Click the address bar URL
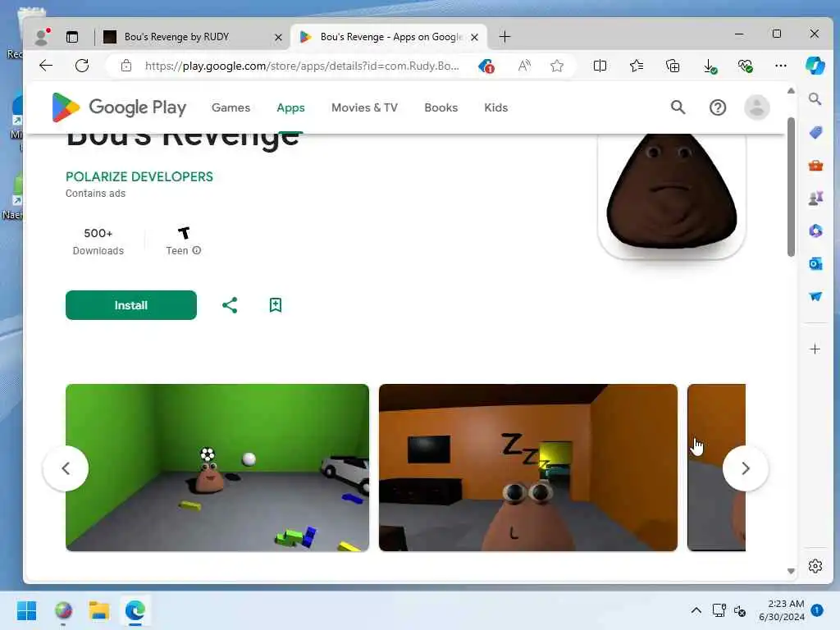The width and height of the screenshot is (840, 630). point(302,66)
